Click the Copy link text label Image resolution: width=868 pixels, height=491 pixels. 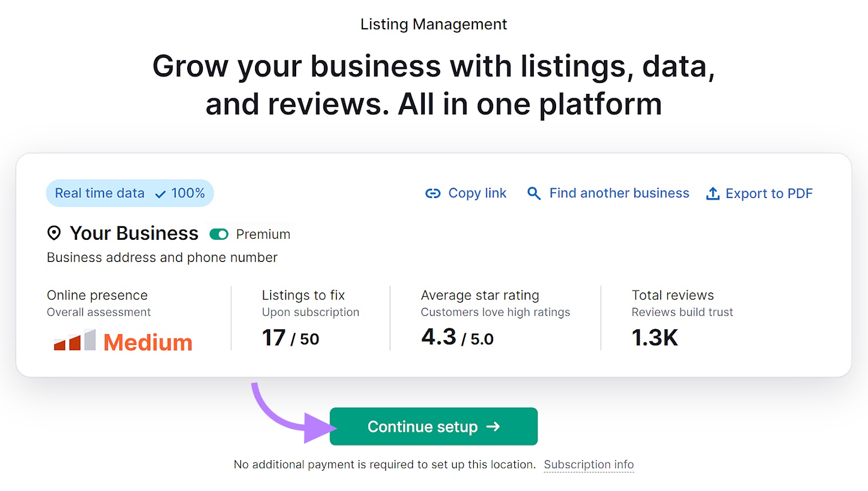pyautogui.click(x=477, y=193)
